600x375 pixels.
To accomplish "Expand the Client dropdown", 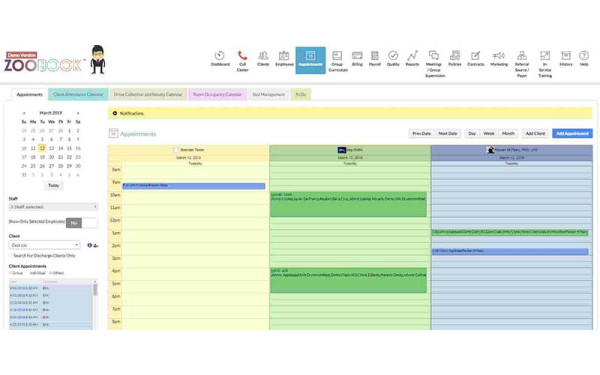I will pos(44,245).
